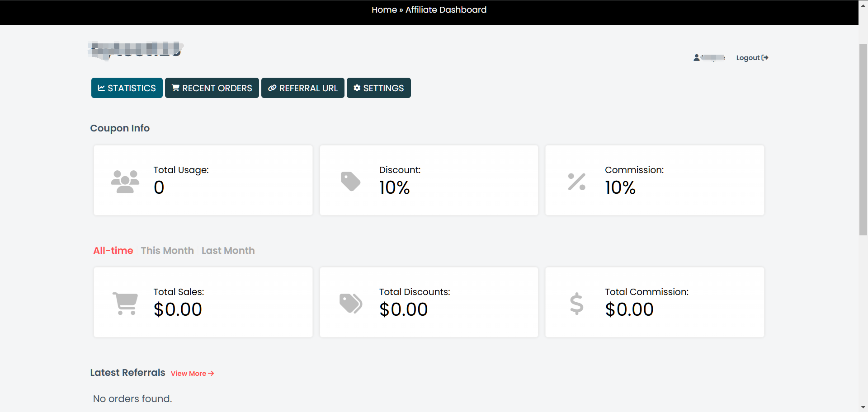The width and height of the screenshot is (868, 412).
Task: Click the blurred username text
Action: pyautogui.click(x=713, y=58)
